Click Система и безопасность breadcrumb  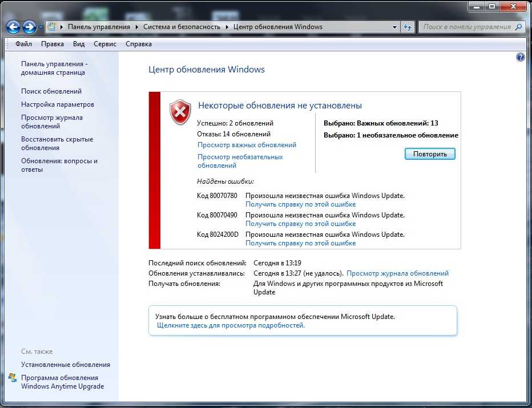click(182, 27)
